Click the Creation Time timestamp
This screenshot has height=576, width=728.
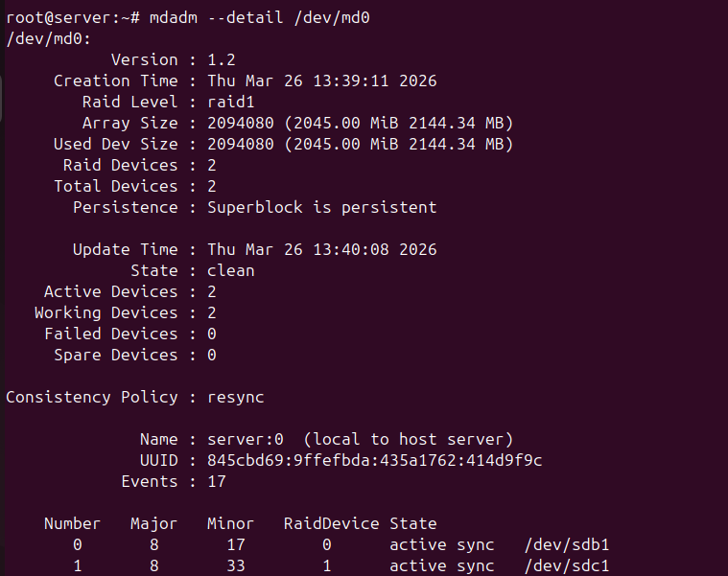(x=321, y=81)
